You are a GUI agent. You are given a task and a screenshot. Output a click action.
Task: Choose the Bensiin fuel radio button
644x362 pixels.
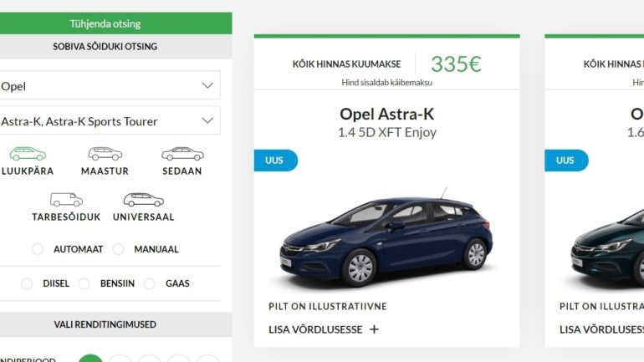coord(84,283)
